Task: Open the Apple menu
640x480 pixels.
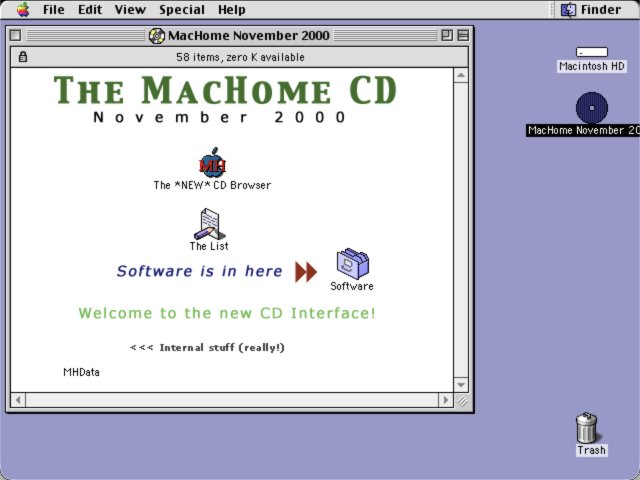Action: tap(23, 9)
